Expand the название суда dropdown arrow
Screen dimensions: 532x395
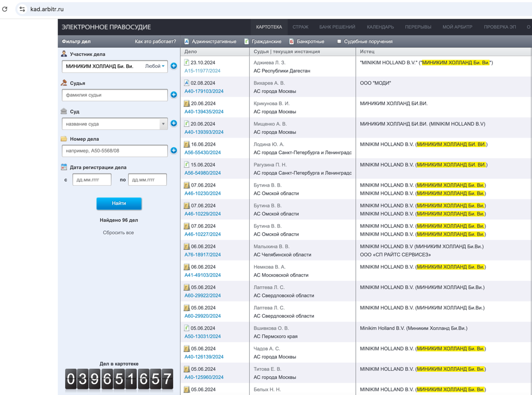(x=163, y=124)
